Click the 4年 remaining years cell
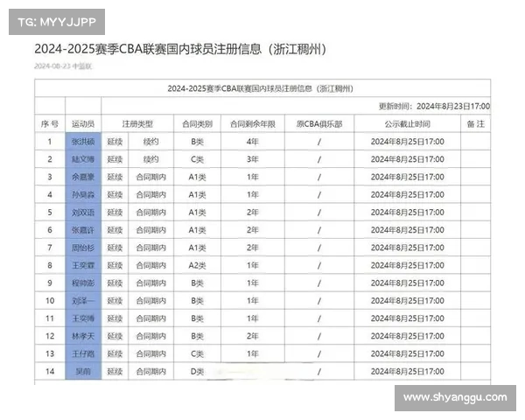 (x=252, y=141)
